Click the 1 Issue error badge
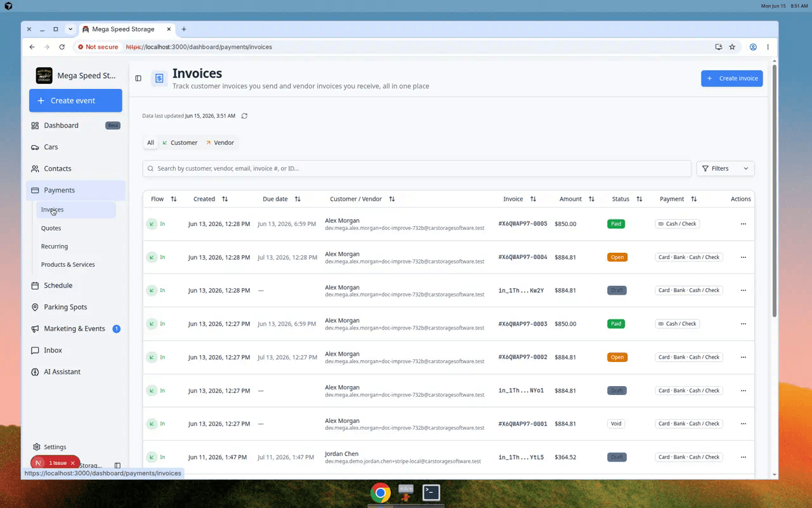This screenshot has width=812, height=508. tap(57, 464)
